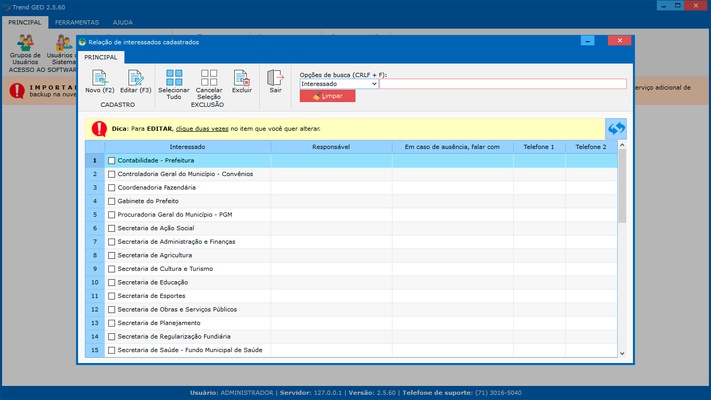Click Cancelar Seleção icon
The width and height of the screenshot is (711, 400).
click(209, 78)
